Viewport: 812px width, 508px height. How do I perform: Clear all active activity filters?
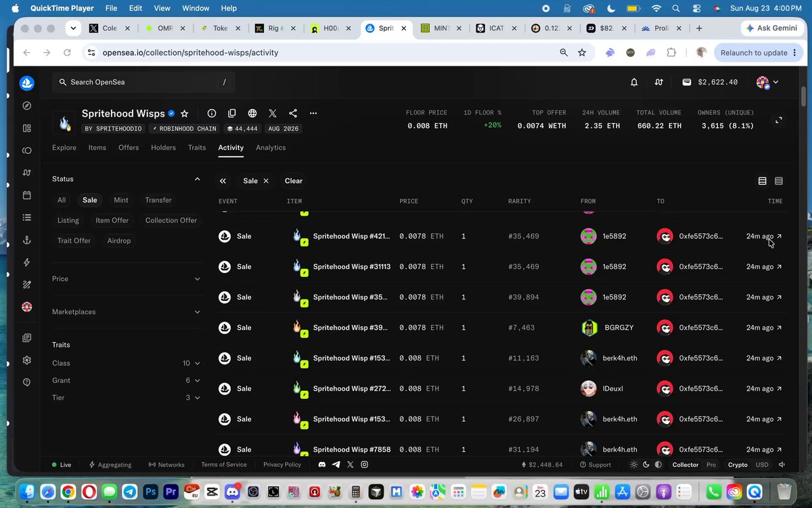[294, 181]
